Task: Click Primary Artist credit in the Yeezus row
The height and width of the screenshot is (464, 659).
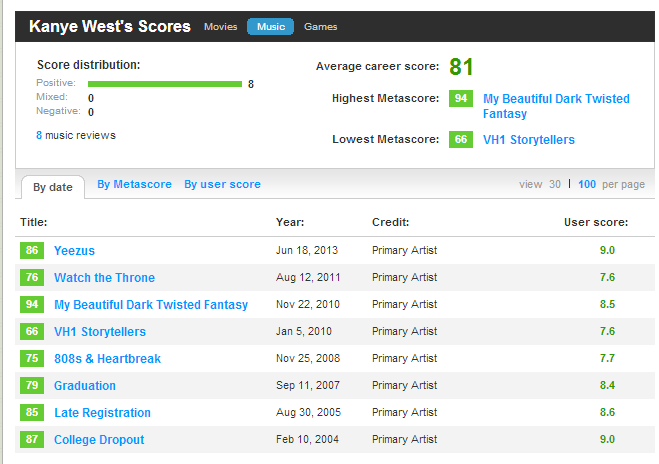Action: coord(404,250)
